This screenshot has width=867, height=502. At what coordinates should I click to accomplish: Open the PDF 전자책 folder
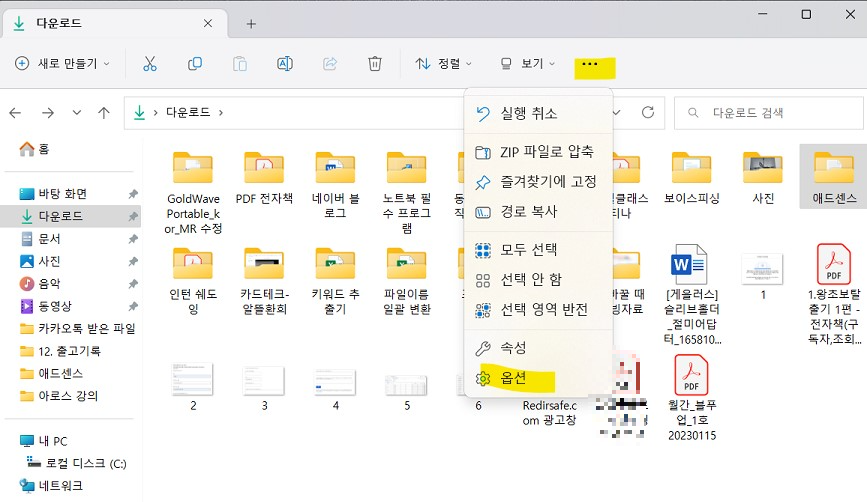coord(264,178)
